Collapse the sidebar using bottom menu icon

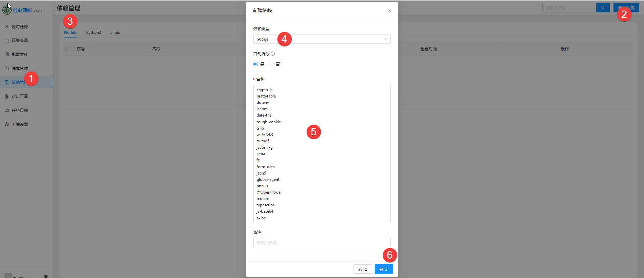pyautogui.click(x=46, y=276)
